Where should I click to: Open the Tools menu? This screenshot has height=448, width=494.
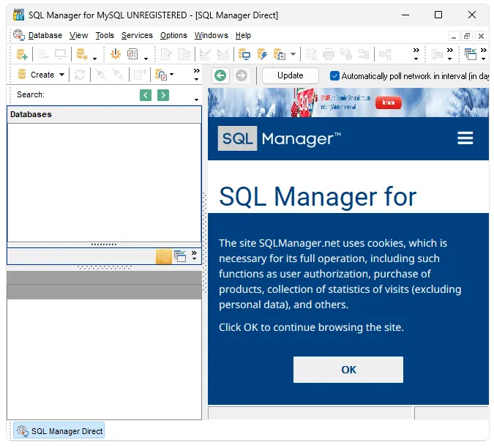[105, 35]
